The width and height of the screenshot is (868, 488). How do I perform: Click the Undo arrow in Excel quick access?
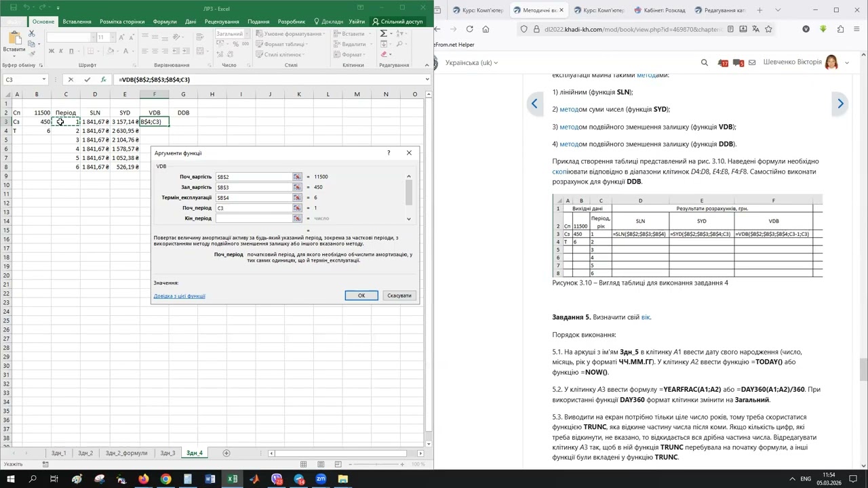26,7
